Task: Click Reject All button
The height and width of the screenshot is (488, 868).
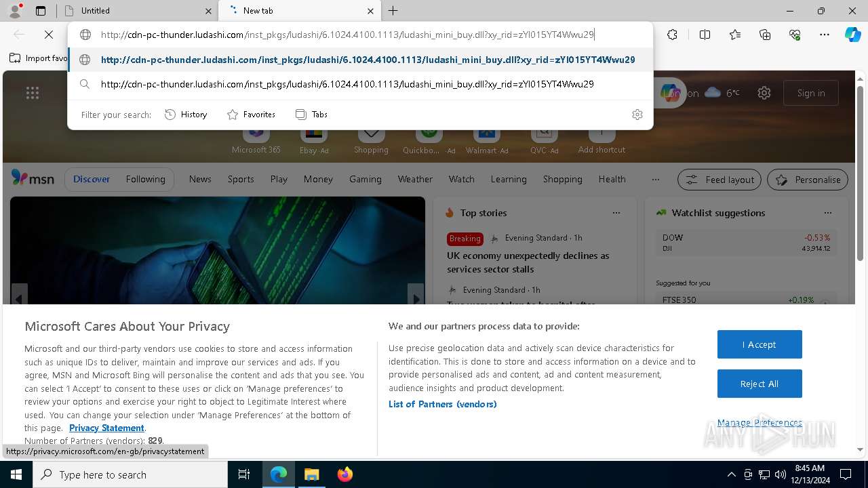Action: tap(759, 384)
